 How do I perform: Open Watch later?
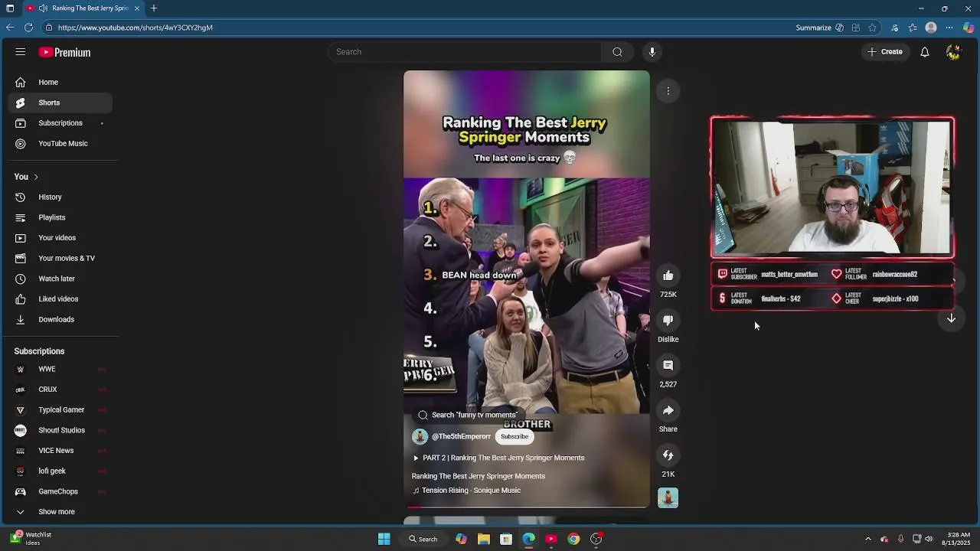click(60, 279)
